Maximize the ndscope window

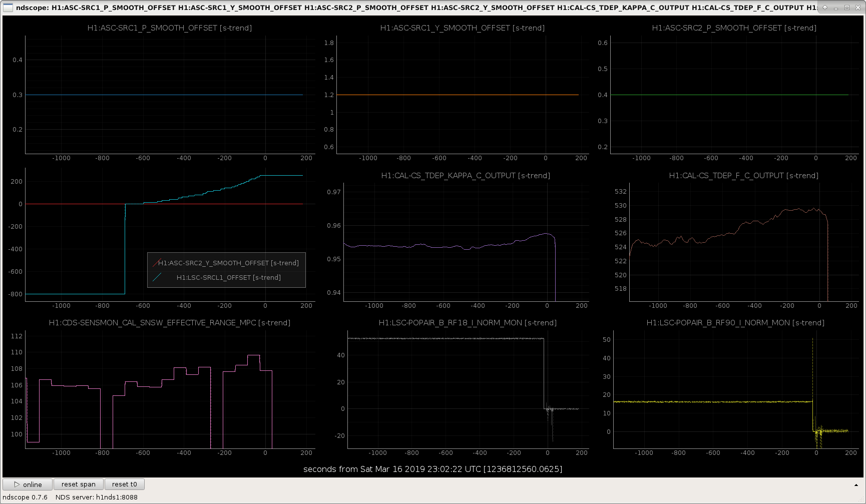click(x=847, y=8)
